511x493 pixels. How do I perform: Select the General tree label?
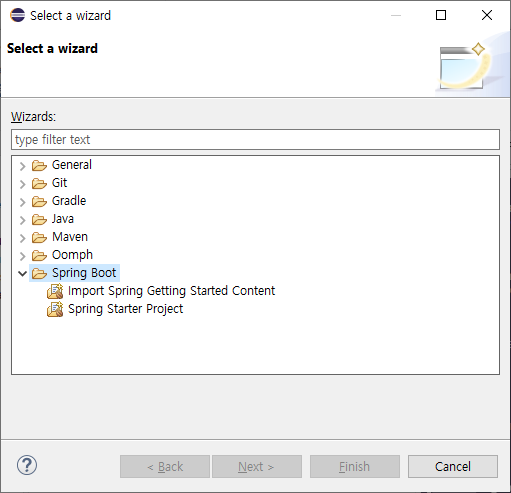click(72, 165)
